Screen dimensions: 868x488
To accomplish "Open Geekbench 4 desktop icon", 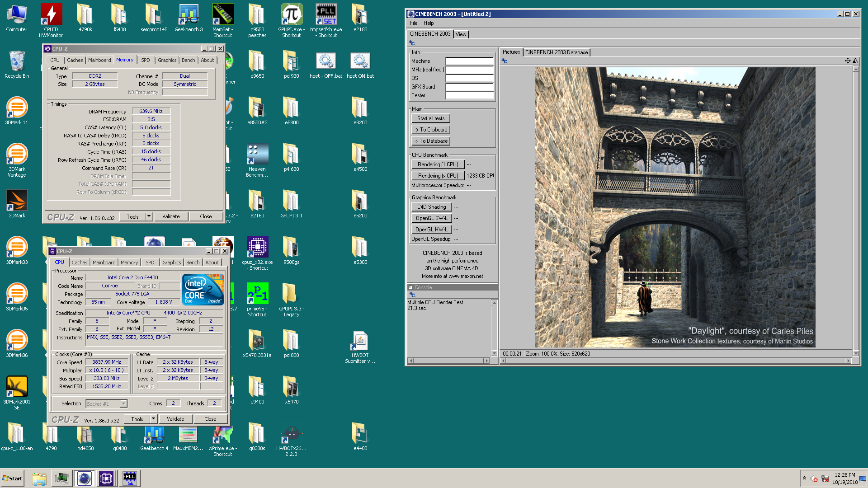I will (154, 438).
